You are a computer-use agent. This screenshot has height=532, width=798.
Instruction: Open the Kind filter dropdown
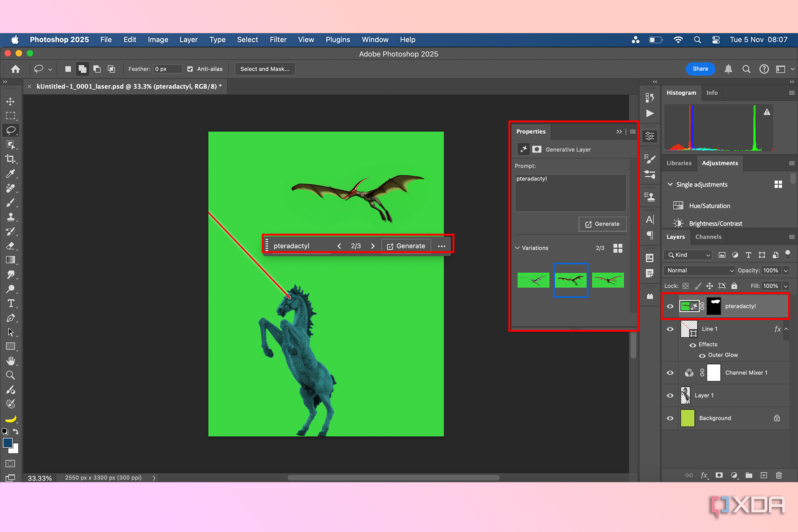click(x=689, y=255)
